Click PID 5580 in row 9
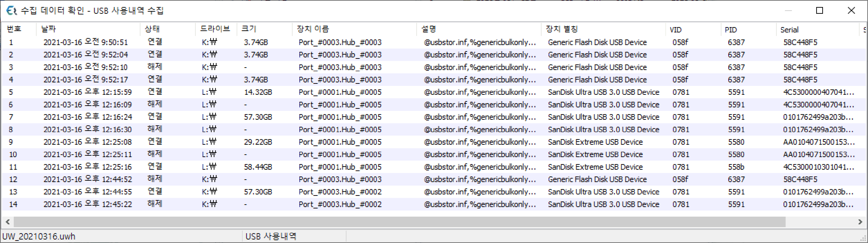This screenshot has height=243, width=868. coord(736,142)
